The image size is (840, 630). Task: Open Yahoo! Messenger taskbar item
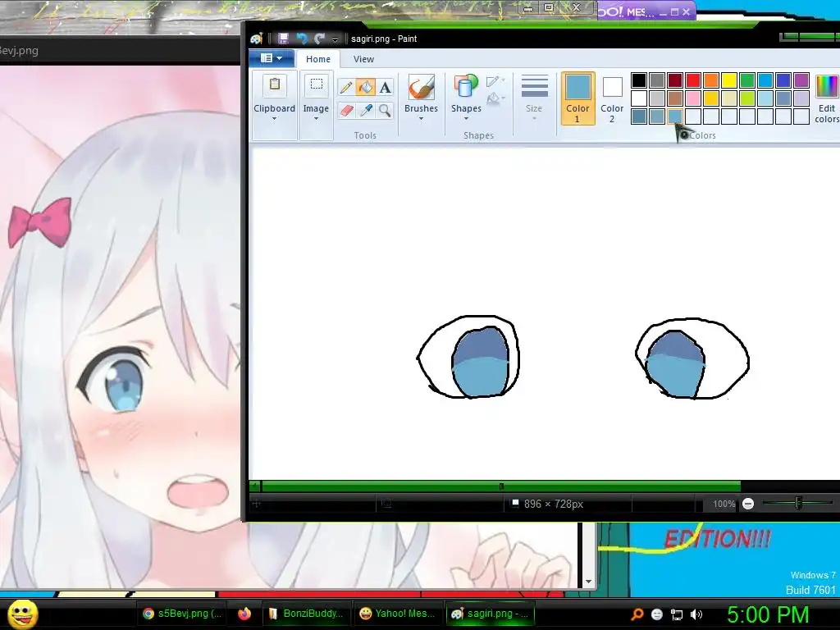coord(398,614)
